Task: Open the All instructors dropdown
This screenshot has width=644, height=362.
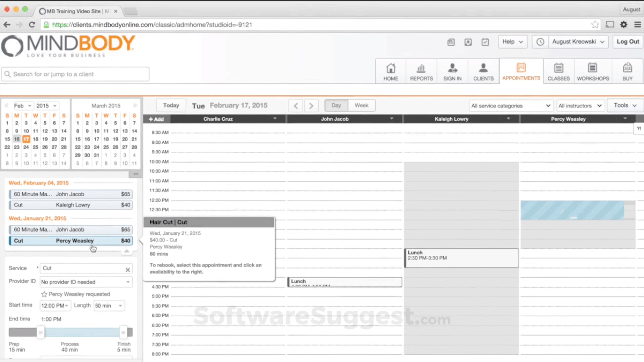Action: (580, 106)
